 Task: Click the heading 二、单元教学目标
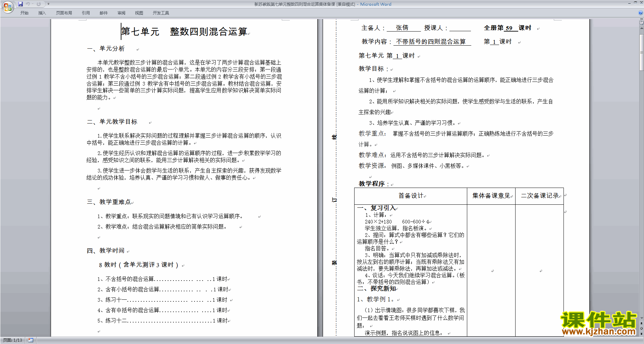[x=112, y=122]
